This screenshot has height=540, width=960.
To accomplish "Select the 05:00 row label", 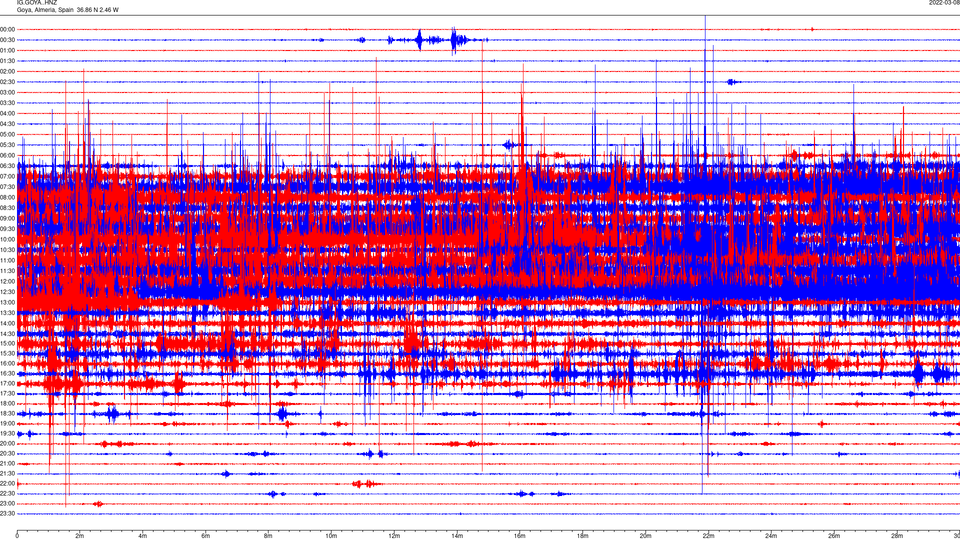I will point(7,134).
